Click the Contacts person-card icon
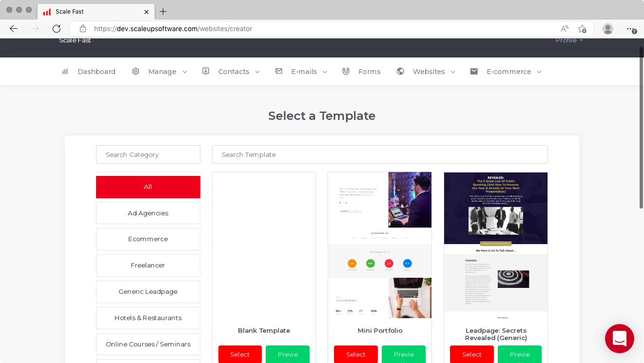This screenshot has width=644, height=363. 206,71
